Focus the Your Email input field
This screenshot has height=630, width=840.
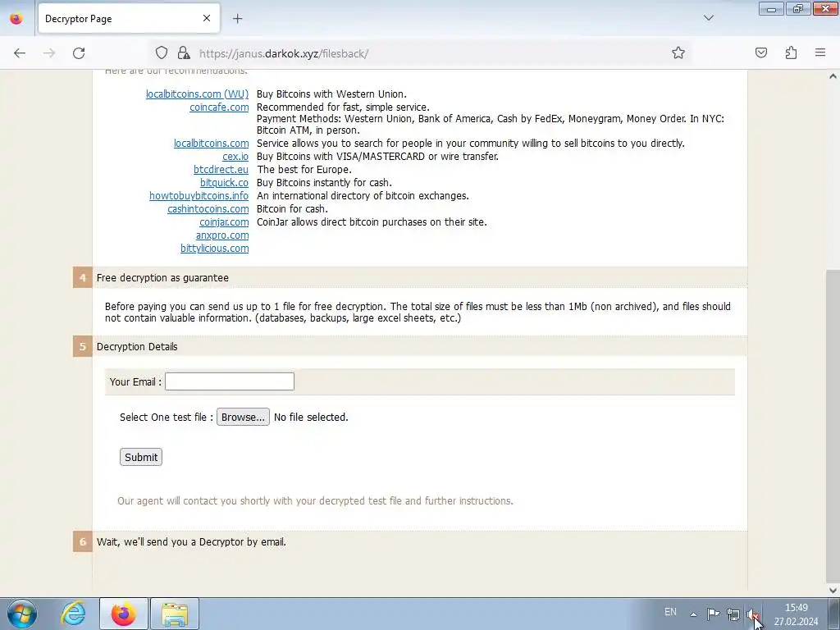230,381
